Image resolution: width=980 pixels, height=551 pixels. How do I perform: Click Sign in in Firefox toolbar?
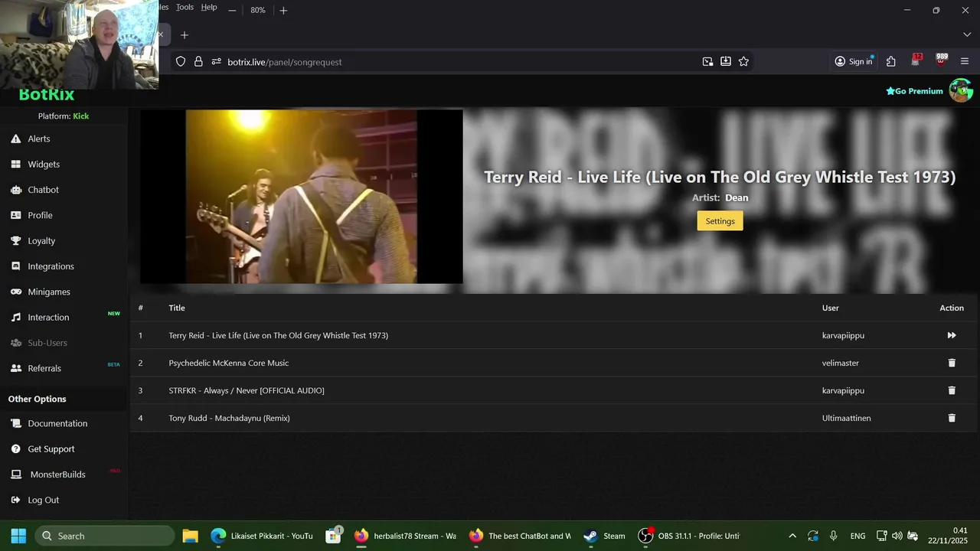854,61
